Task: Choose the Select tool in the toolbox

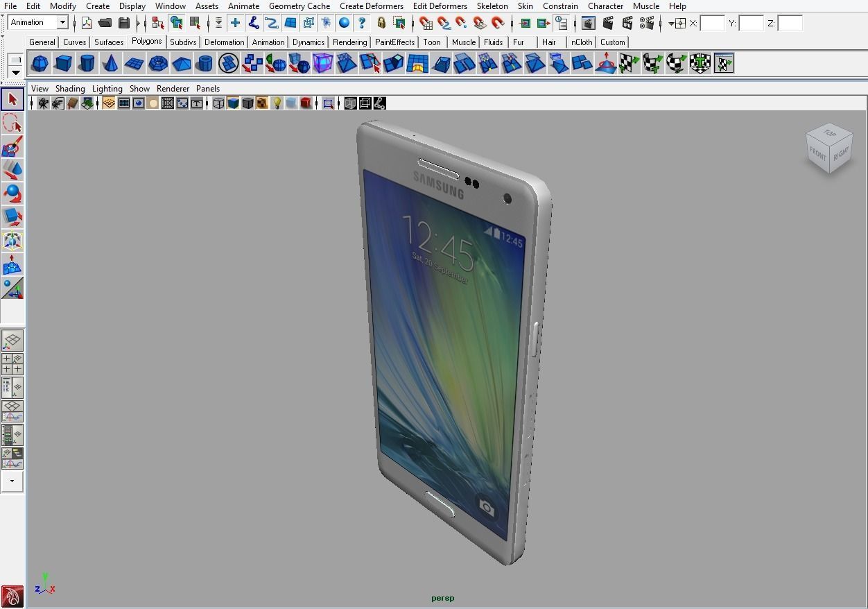Action: tap(12, 99)
